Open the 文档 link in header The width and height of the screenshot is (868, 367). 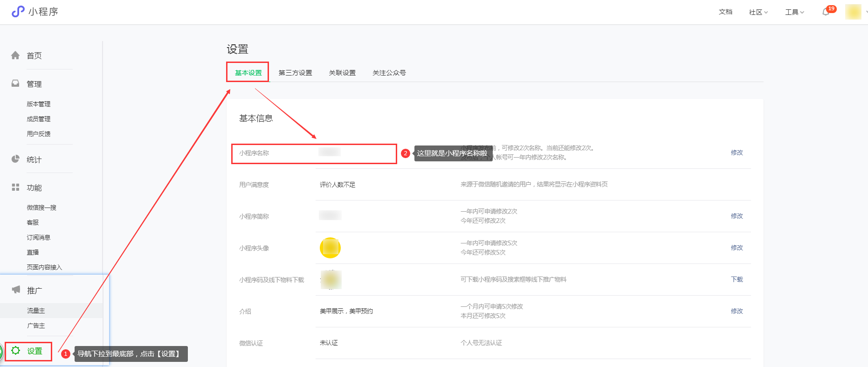pyautogui.click(x=725, y=12)
